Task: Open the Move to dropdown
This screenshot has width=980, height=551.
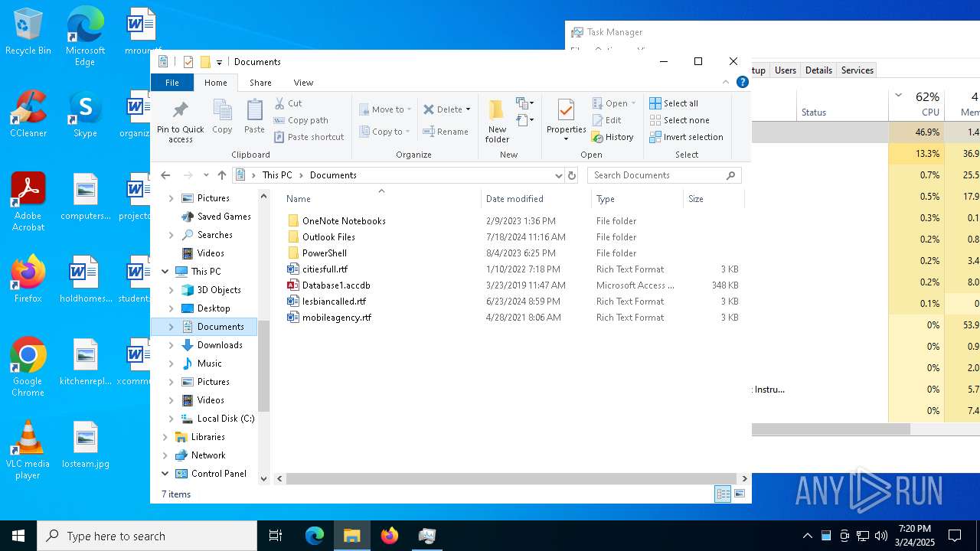Action: (x=386, y=109)
